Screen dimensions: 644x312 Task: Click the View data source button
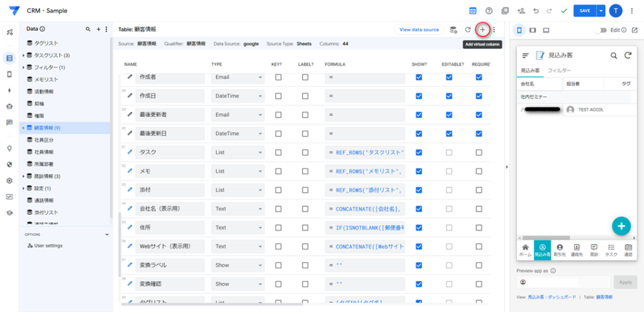tap(419, 30)
